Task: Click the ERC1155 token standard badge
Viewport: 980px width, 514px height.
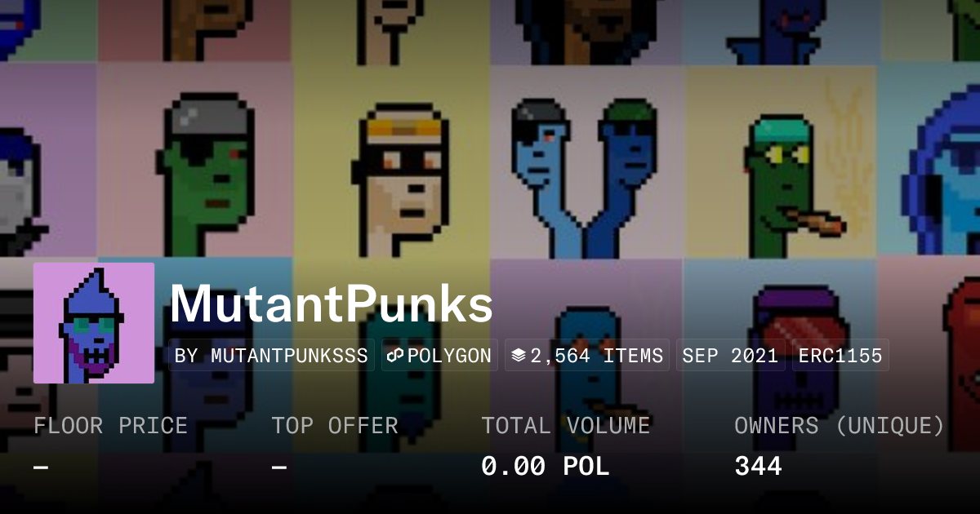Action: point(840,356)
